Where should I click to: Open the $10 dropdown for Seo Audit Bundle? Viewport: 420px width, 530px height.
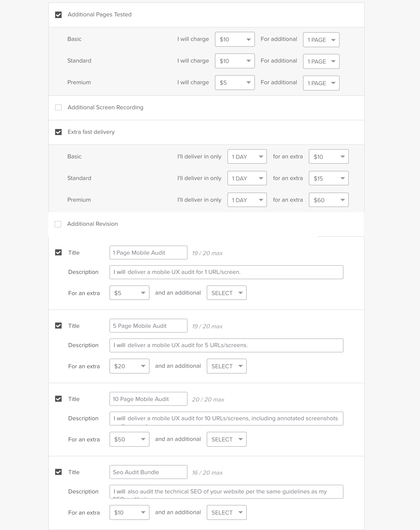tap(129, 512)
